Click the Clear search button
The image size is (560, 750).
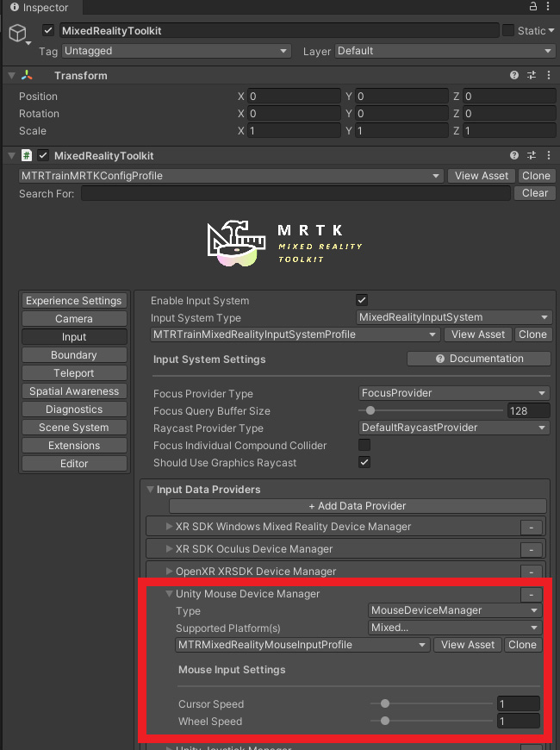pos(535,193)
